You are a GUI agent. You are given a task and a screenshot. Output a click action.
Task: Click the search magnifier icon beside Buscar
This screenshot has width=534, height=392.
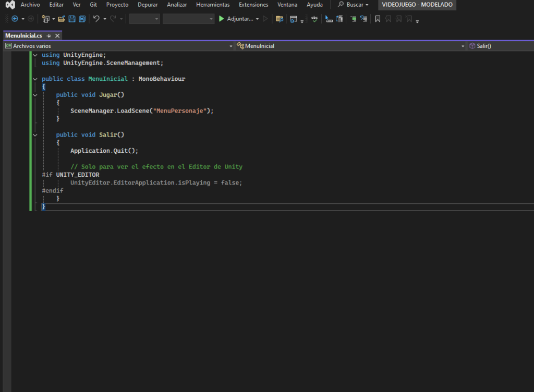341,4
